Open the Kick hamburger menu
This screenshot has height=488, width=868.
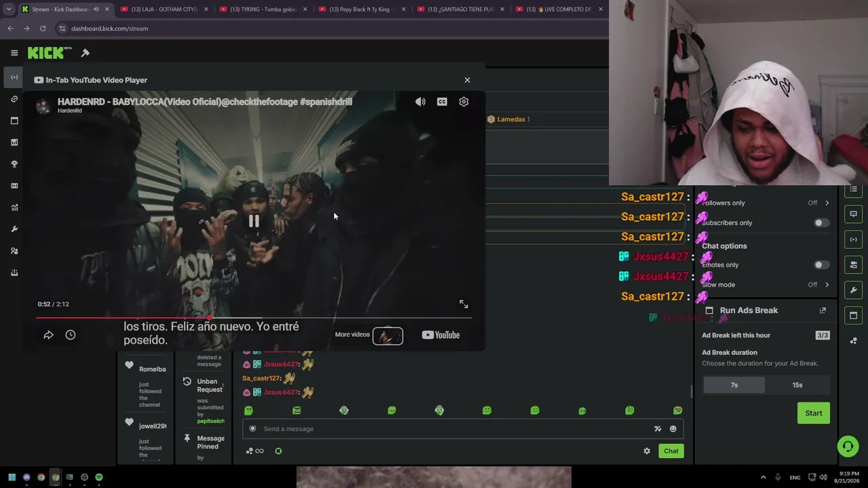(x=14, y=53)
